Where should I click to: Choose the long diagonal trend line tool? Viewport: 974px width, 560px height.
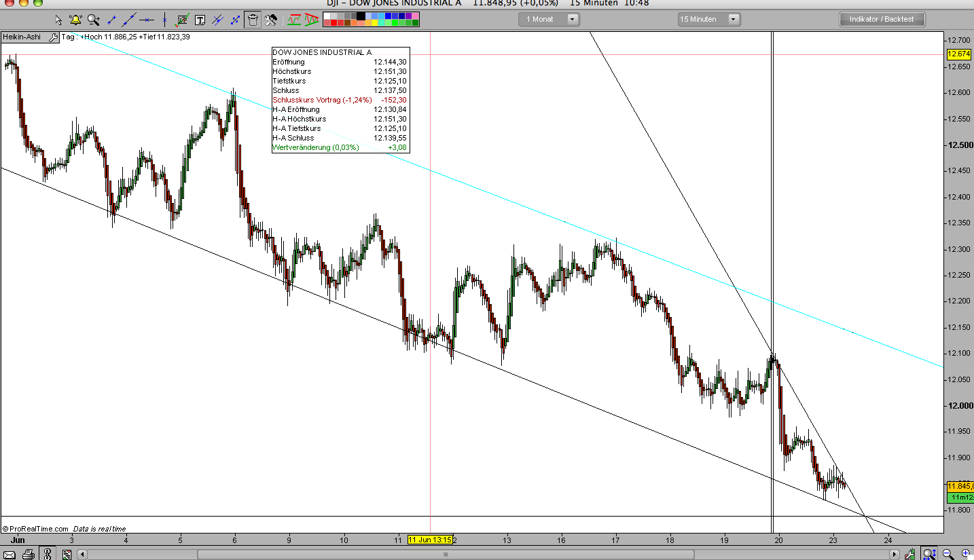pos(128,20)
